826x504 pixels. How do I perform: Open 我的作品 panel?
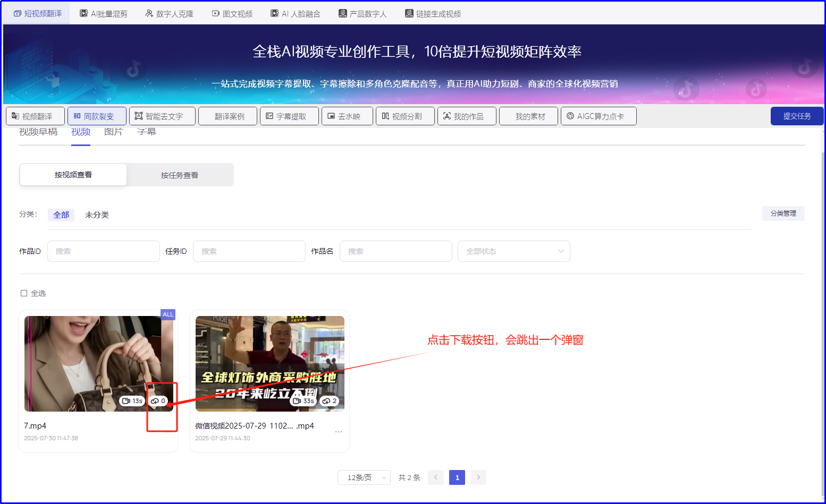pos(467,116)
